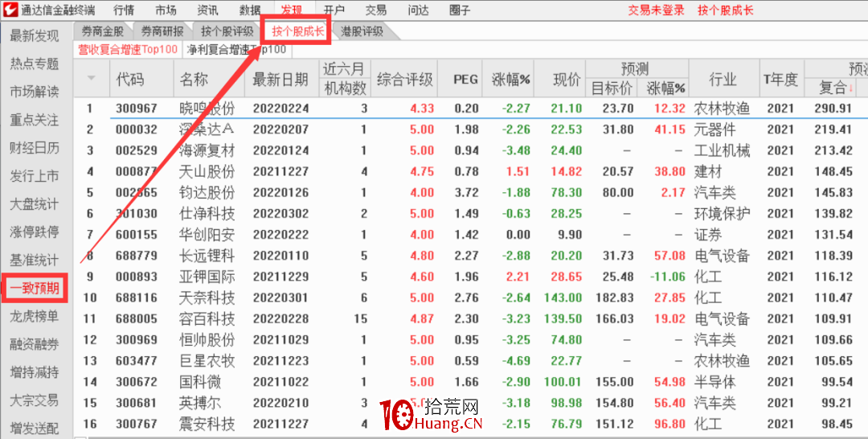Open the 开户 menu
This screenshot has width=868, height=439.
pyautogui.click(x=334, y=10)
